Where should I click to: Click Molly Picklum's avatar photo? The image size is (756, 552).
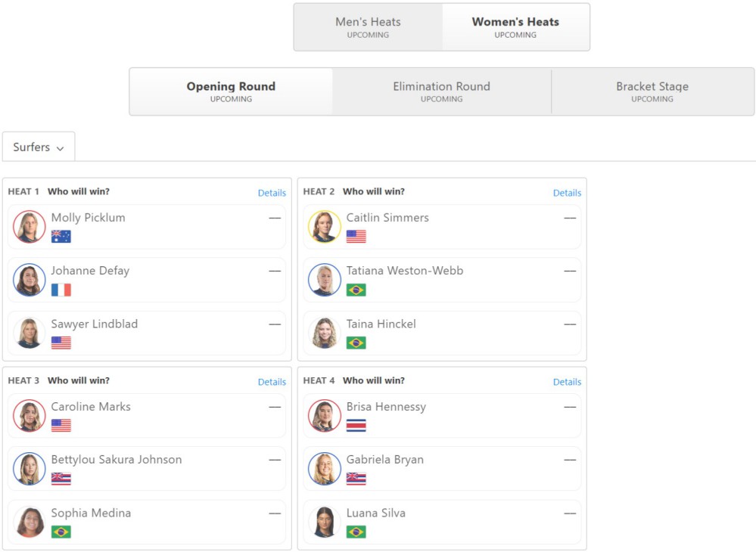point(30,226)
